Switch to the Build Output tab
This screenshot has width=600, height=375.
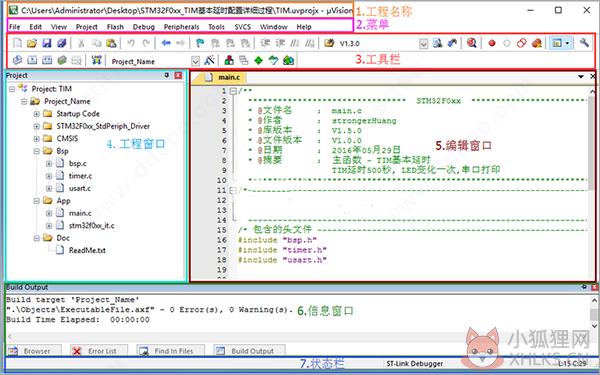click(249, 351)
